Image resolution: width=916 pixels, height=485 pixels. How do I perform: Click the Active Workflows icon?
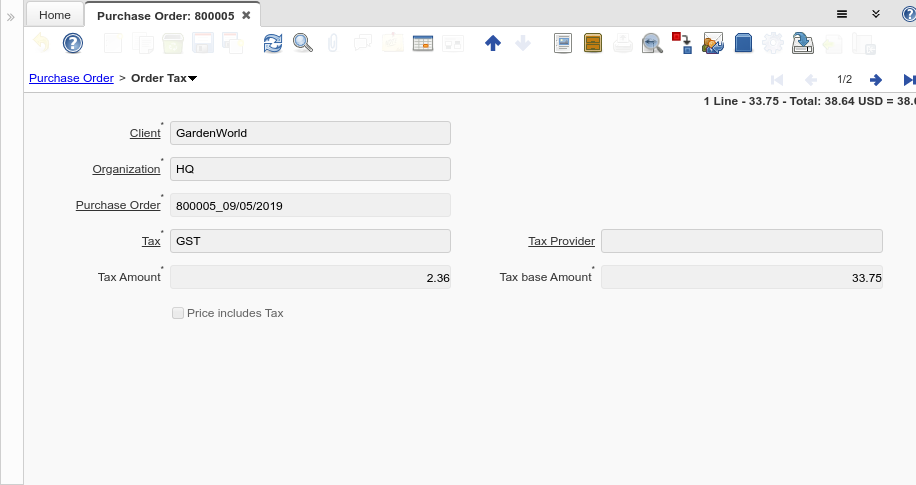point(682,43)
